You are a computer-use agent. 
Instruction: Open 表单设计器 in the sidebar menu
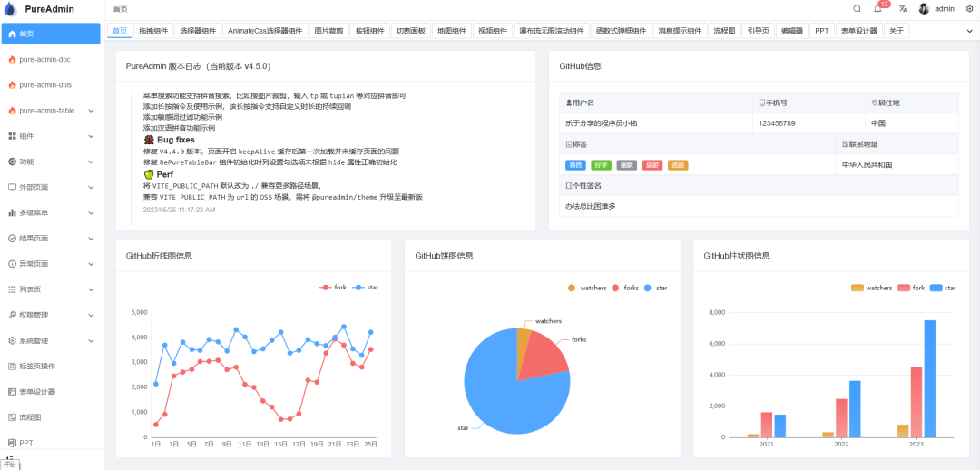tap(51, 392)
